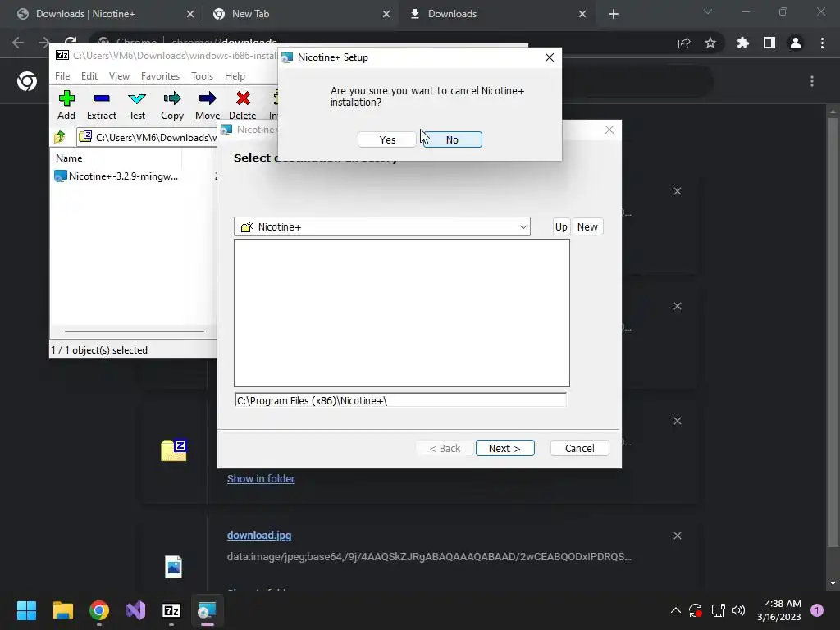Click the Test icon in 7-Zip
This screenshot has width=840, height=630.
(x=137, y=105)
